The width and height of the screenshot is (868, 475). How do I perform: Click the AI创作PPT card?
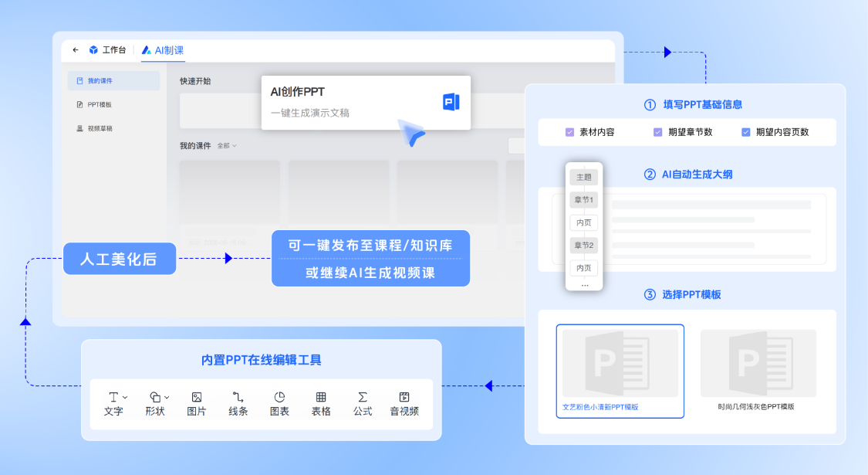click(366, 103)
